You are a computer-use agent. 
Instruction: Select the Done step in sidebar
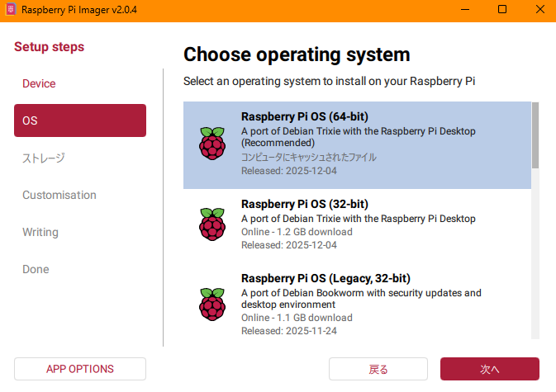pos(36,269)
